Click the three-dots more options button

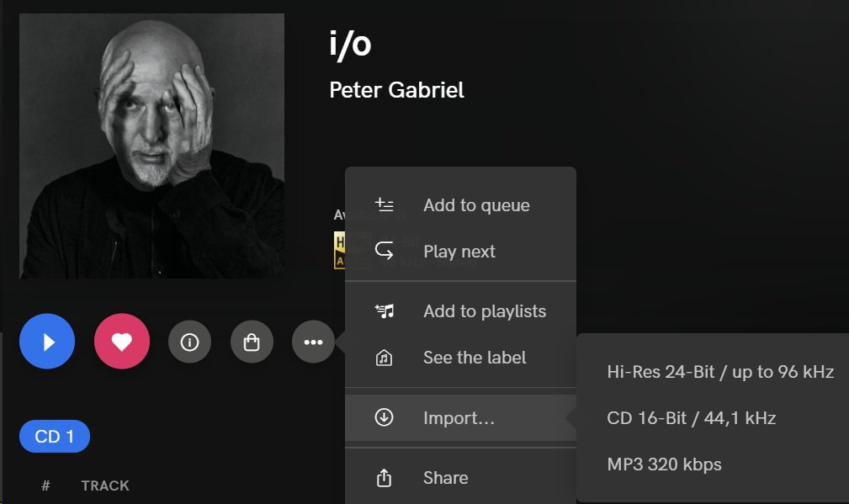313,342
